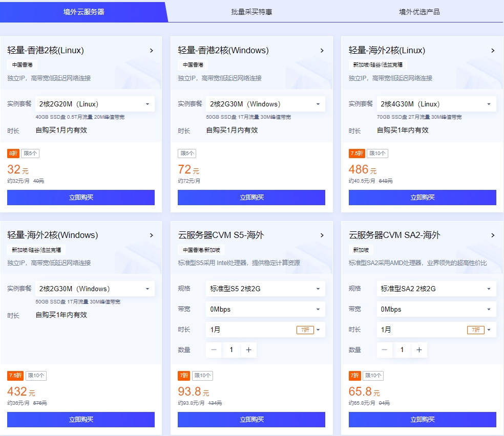This screenshot has width=504, height=436.
Task: Open details arrow on 轻量-海外2核(Linux) card
Action: pos(493,50)
